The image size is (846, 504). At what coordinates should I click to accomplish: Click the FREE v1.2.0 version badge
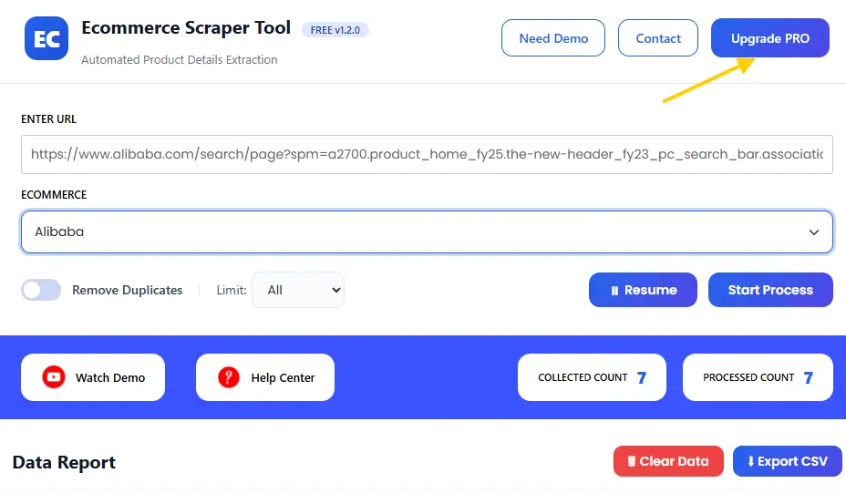point(335,30)
